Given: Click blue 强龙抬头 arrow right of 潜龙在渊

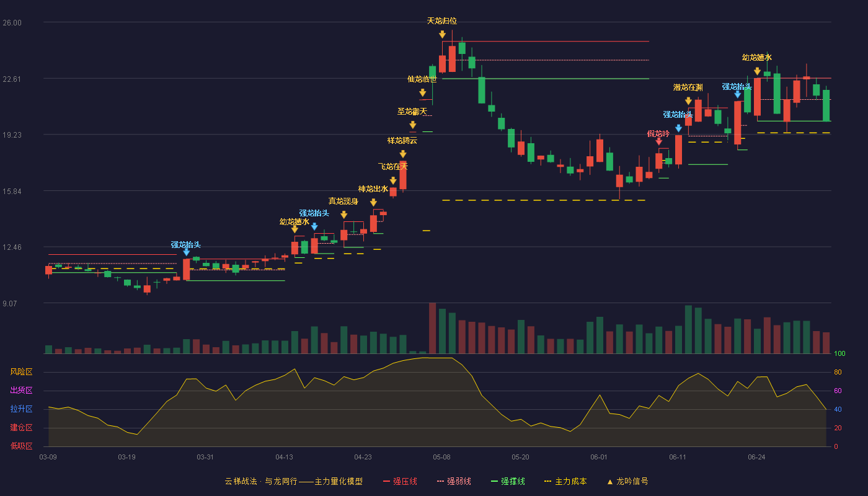Looking at the screenshot, I should [x=737, y=94].
